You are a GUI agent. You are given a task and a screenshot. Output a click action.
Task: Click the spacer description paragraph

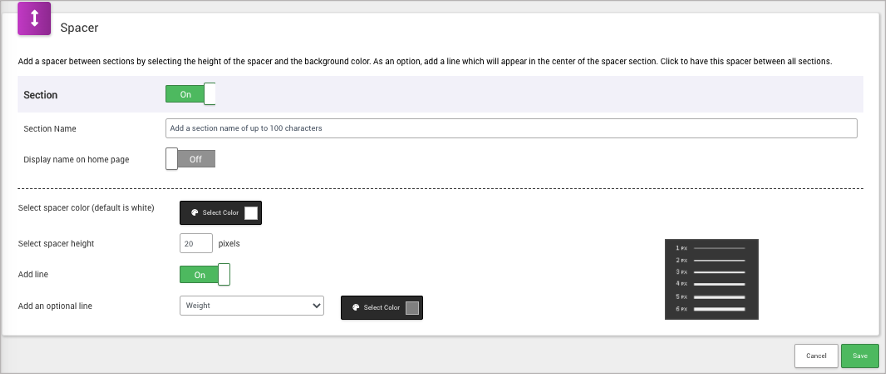pos(425,61)
